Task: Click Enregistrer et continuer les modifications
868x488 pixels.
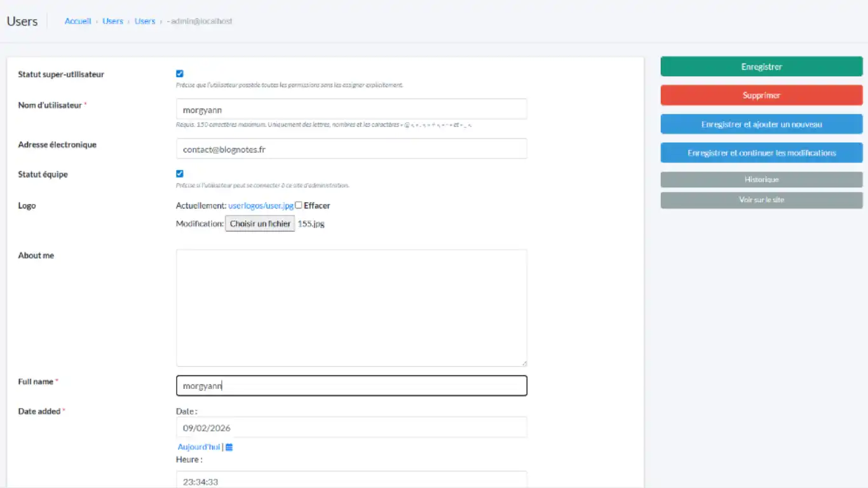Action: 761,153
